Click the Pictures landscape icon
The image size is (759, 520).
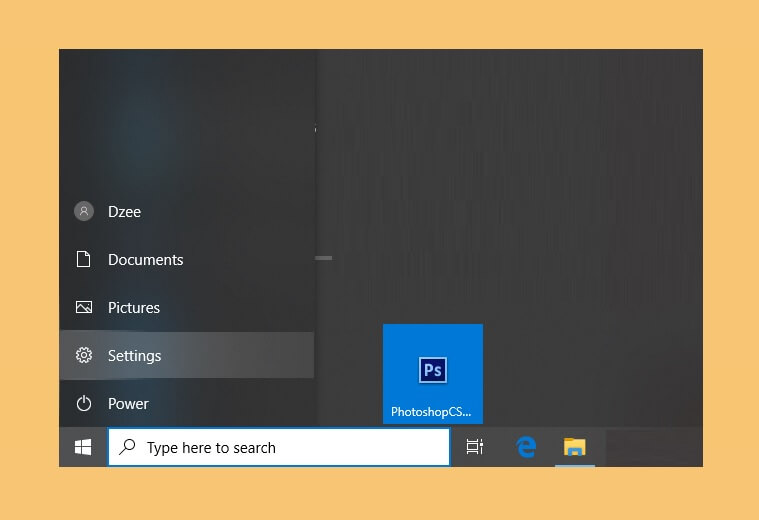[x=84, y=307]
